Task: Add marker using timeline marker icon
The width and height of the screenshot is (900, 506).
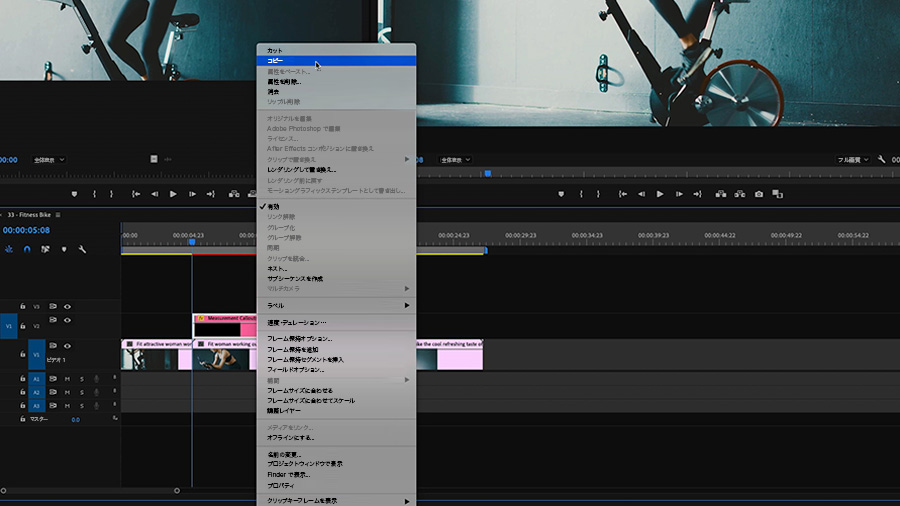Action: pyautogui.click(x=64, y=250)
